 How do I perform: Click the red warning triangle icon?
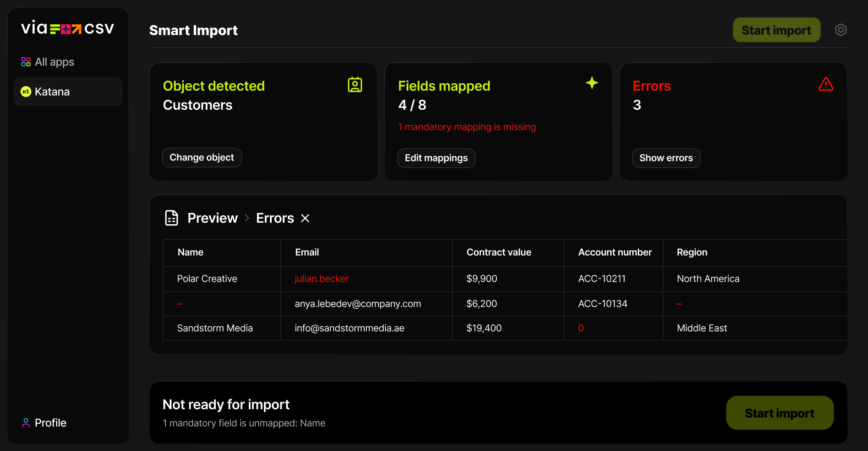point(826,84)
